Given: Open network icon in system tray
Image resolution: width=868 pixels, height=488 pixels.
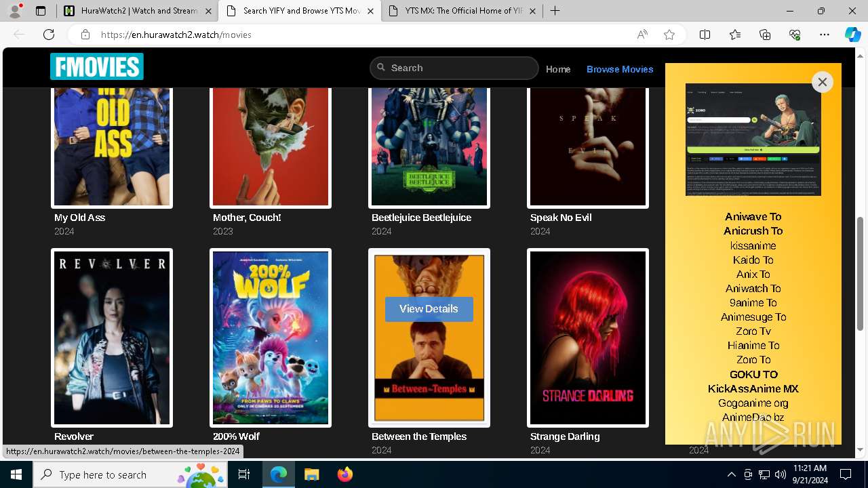Looking at the screenshot, I should pyautogui.click(x=764, y=474).
